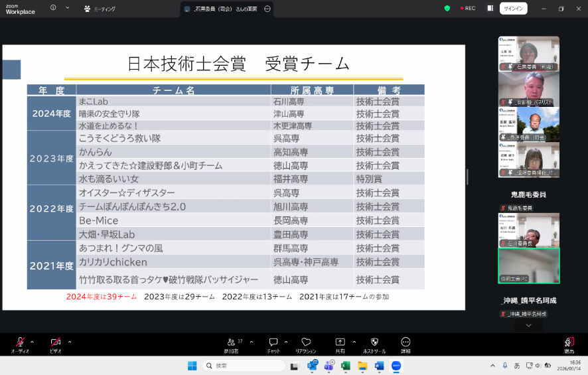The image size is (588, 375).
Task: Expand the video options arrow beside ビデオ
Action: [70, 342]
